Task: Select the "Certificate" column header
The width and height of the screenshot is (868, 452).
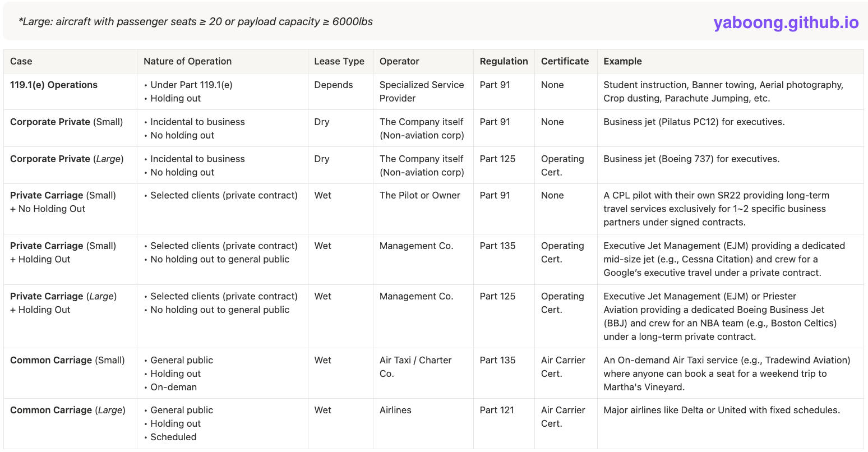Action: point(565,61)
